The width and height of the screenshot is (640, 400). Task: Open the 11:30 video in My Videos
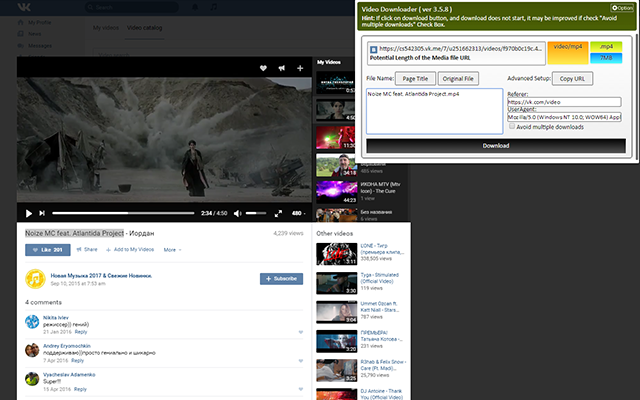tap(336, 138)
